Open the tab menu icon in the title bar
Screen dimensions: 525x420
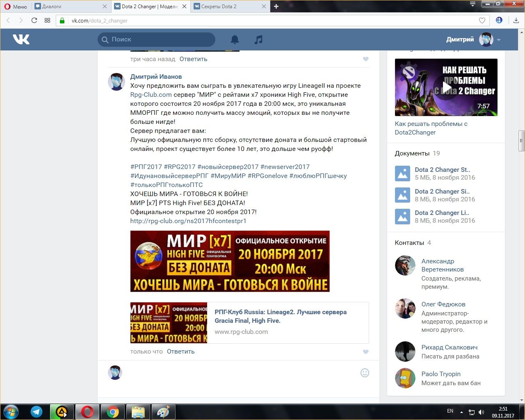click(x=473, y=4)
